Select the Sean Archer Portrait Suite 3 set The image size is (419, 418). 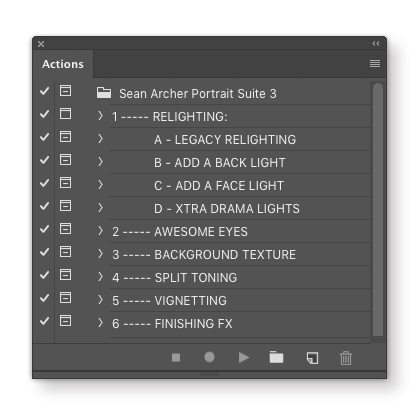(x=233, y=93)
